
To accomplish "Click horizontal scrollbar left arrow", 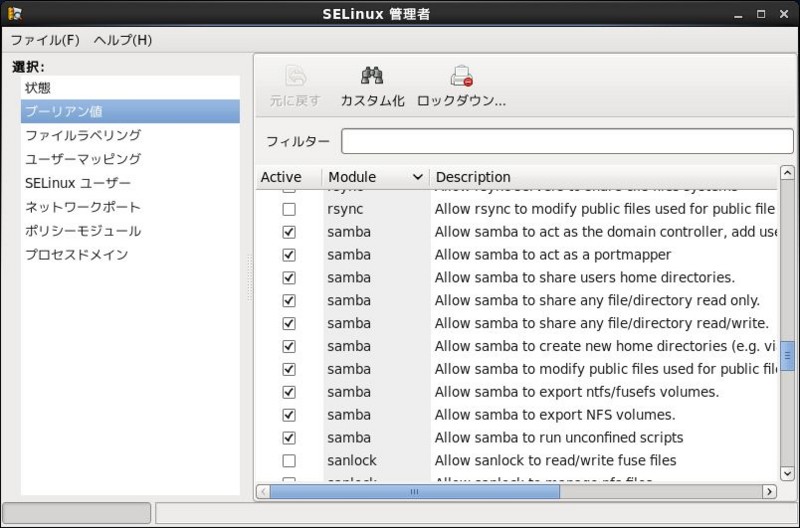I will pos(263,492).
